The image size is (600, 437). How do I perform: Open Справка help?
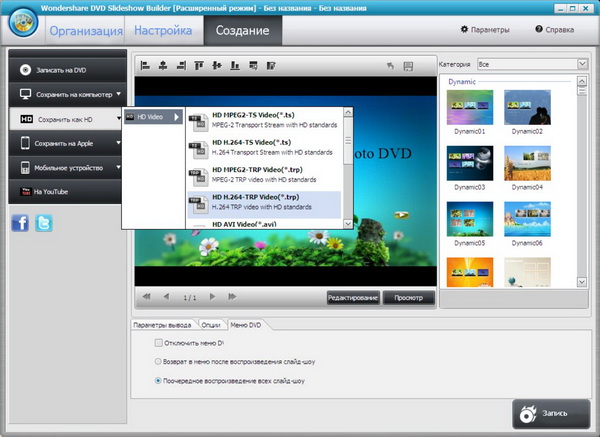pos(556,30)
